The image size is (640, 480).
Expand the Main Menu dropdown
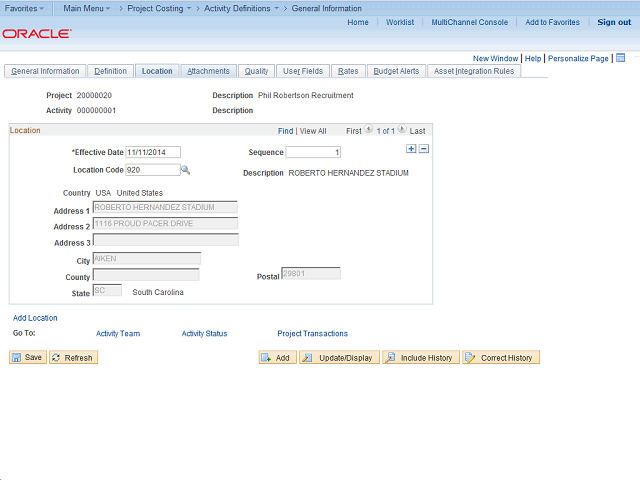87,8
